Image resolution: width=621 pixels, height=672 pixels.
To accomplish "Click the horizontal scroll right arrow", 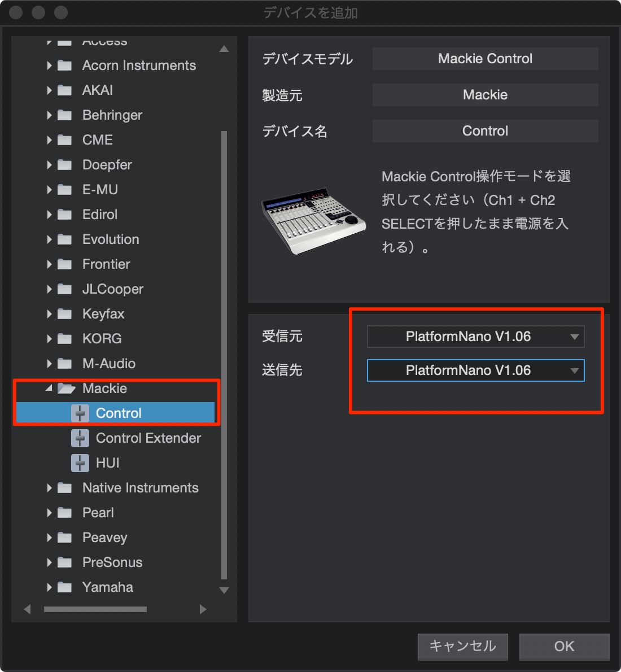I will click(203, 609).
